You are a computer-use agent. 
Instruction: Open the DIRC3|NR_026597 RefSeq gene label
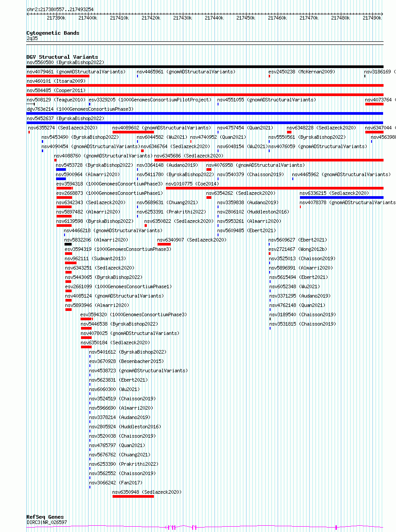[x=47, y=523]
